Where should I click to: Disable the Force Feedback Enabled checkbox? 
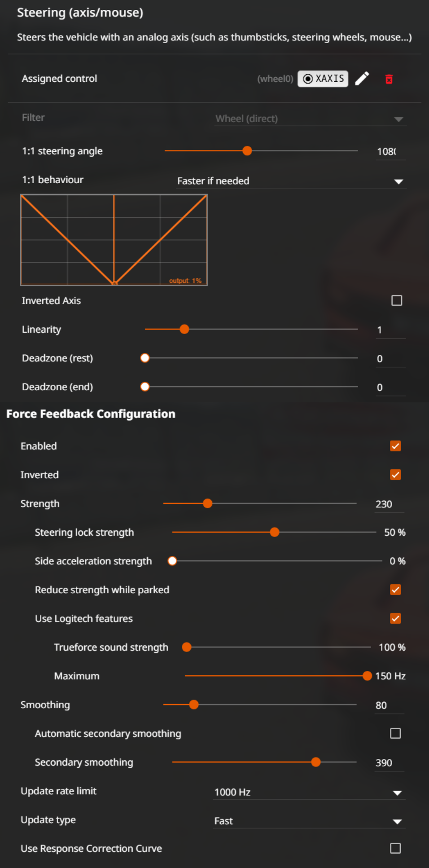click(395, 446)
